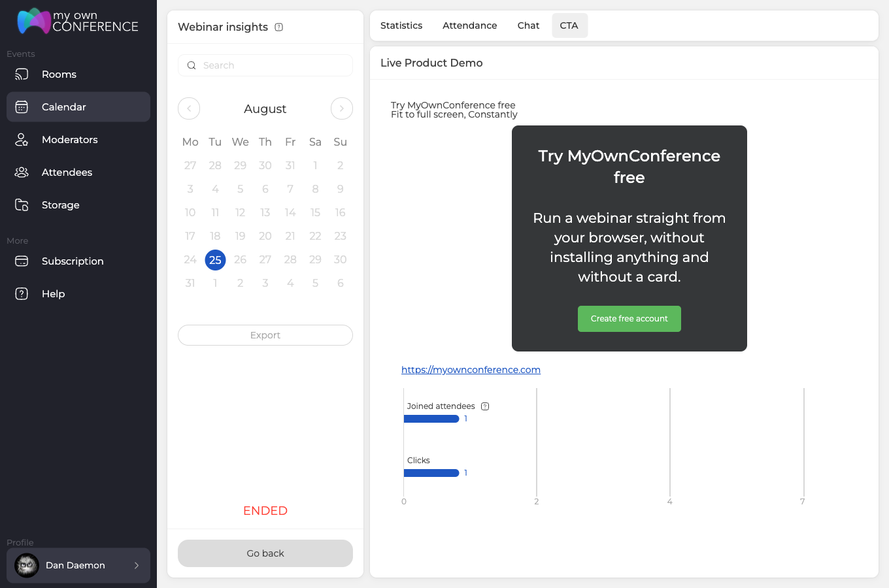
Task: Expand the Dan Daemon profile chevron
Action: pos(137,566)
